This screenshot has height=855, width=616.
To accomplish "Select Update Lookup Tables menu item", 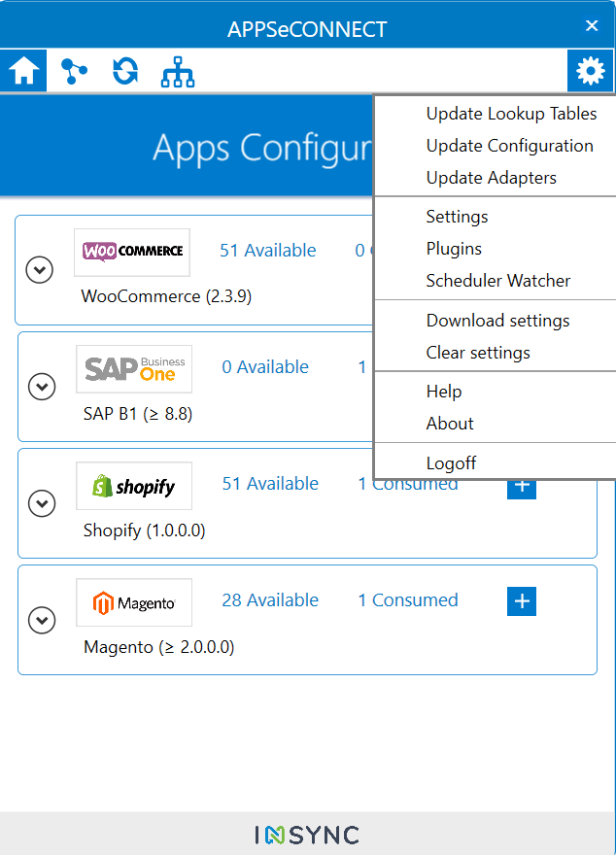I will click(511, 114).
